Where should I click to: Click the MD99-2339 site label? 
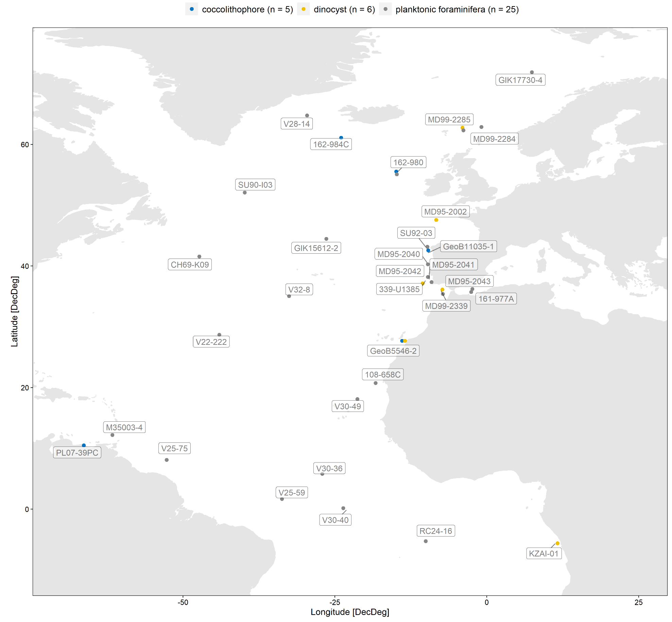coord(446,306)
